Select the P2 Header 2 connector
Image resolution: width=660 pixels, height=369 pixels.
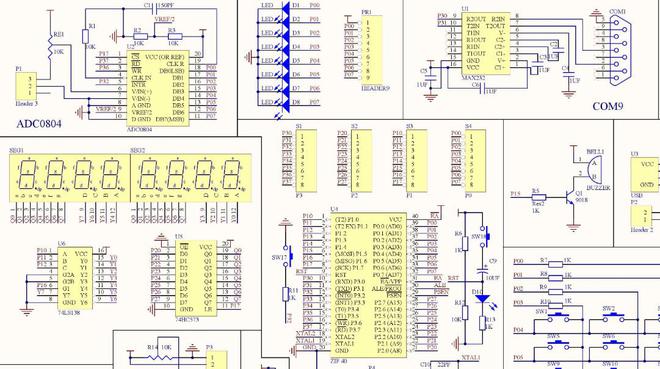tap(641, 215)
